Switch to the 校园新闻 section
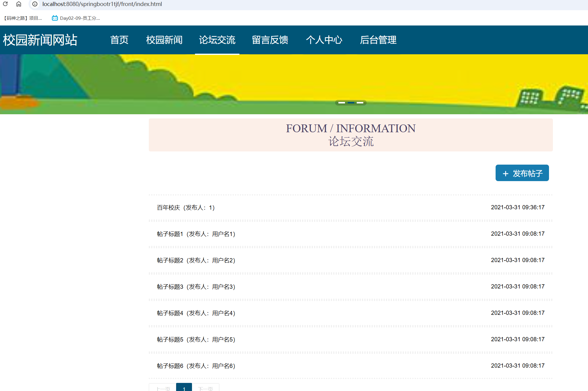 (164, 40)
